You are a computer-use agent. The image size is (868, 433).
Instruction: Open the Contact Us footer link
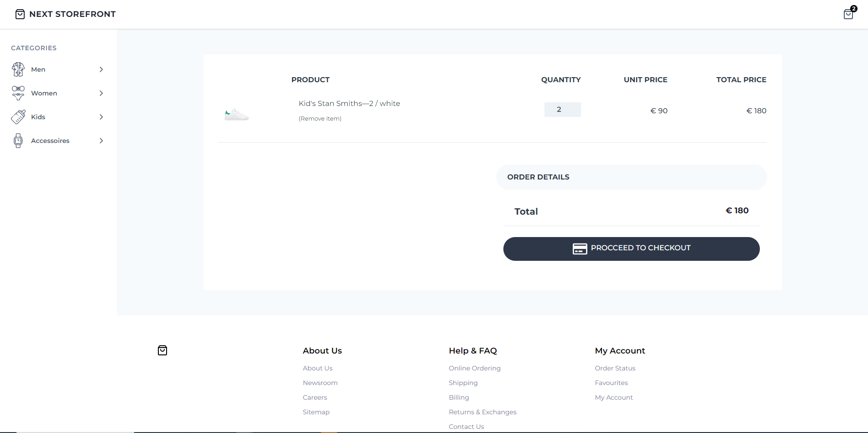pyautogui.click(x=466, y=427)
